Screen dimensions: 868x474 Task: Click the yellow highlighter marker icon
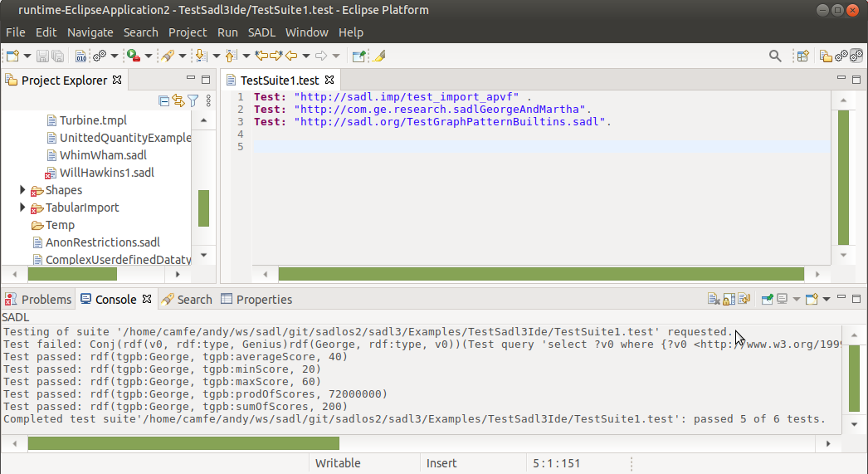(379, 56)
